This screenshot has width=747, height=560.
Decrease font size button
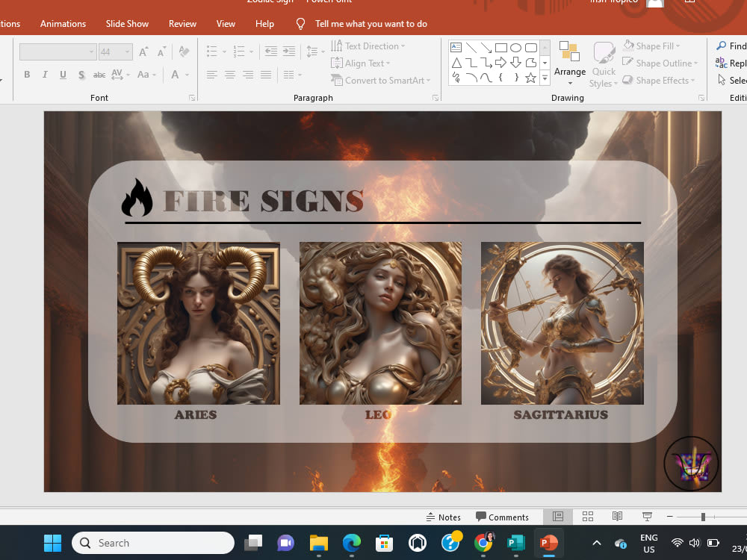coord(161,52)
